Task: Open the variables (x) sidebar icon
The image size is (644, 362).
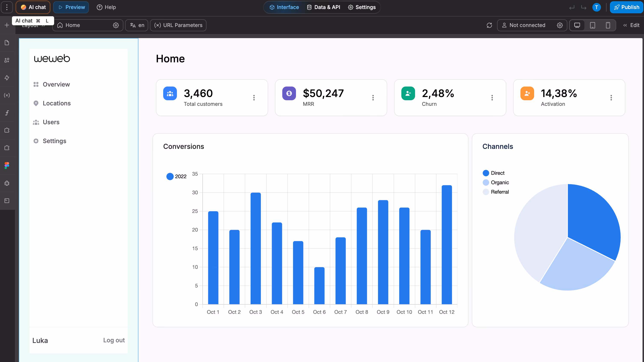Action: pos(7,95)
